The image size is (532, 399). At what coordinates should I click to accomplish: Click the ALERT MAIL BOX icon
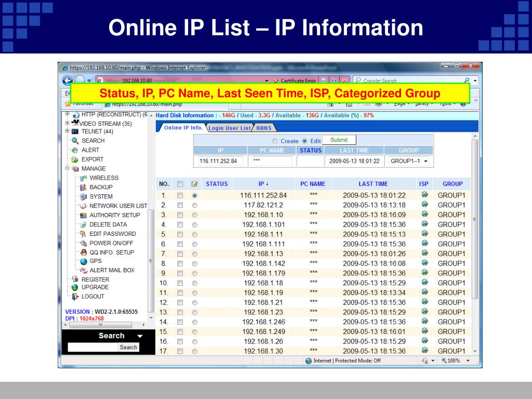tap(84, 270)
